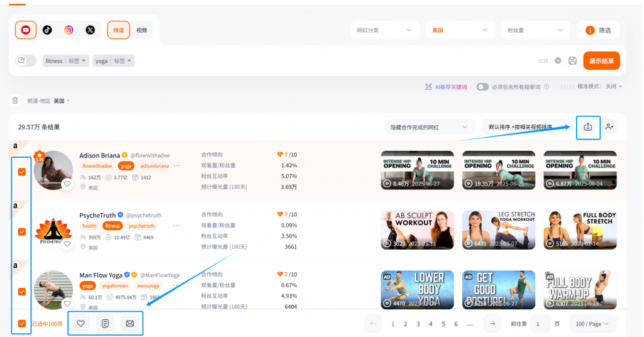Select the 频道 tab
The height and width of the screenshot is (337, 644).
click(119, 30)
